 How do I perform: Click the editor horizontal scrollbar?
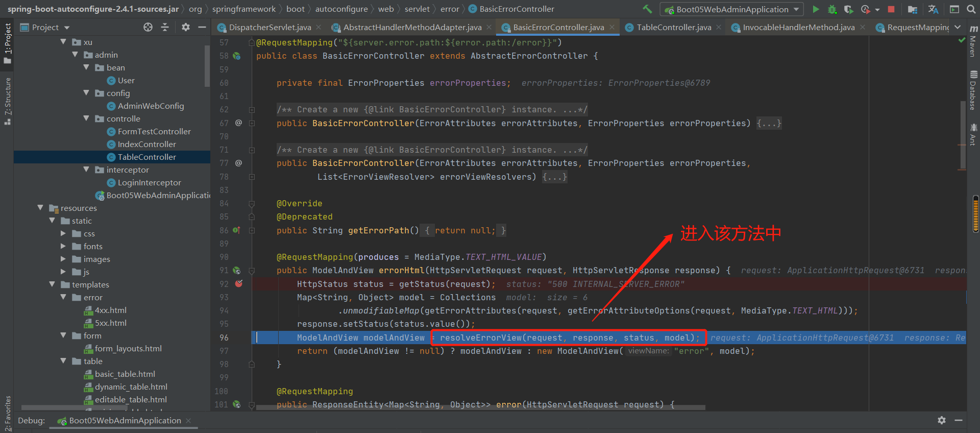coord(480,407)
